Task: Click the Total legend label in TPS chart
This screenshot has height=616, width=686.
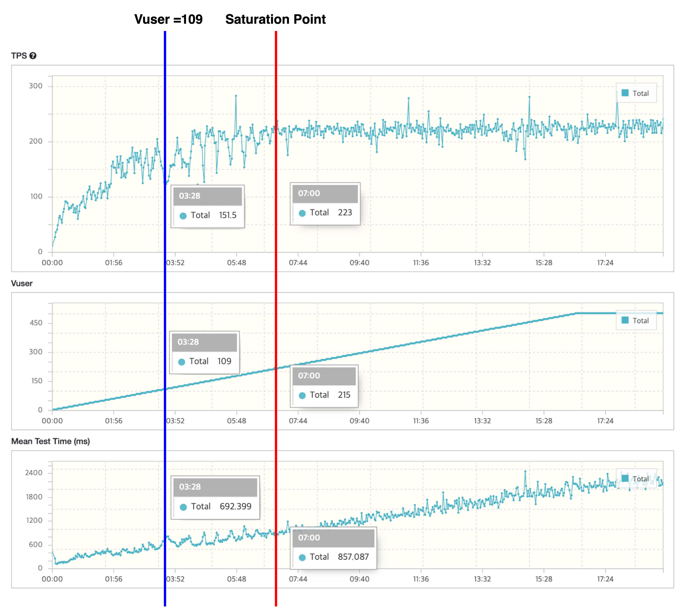Action: pos(641,93)
